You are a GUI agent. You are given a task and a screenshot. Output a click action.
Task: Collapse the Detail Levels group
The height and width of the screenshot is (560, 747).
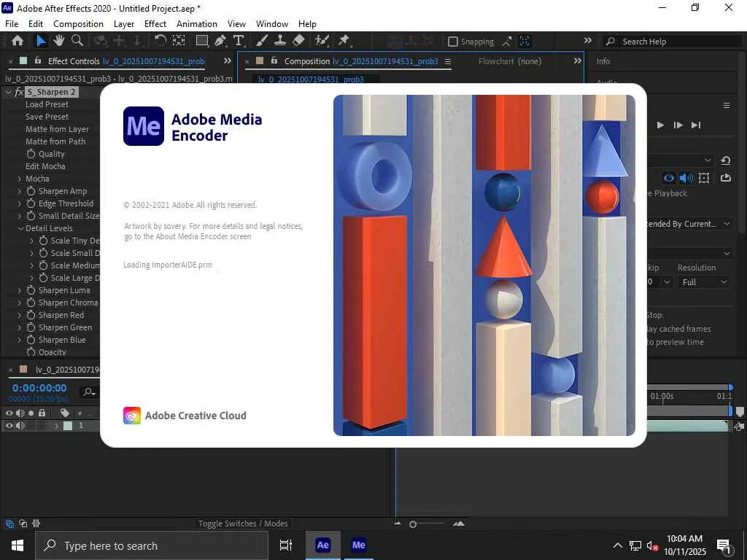pyautogui.click(x=20, y=228)
